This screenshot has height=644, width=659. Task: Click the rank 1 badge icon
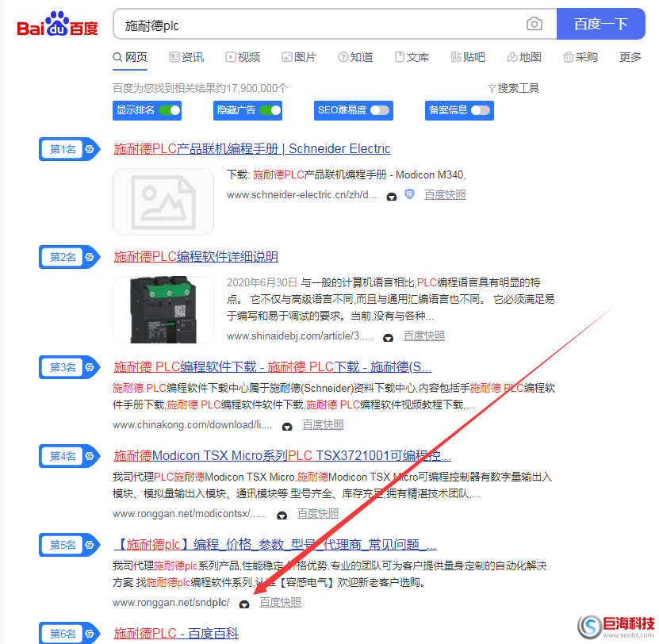[90, 149]
